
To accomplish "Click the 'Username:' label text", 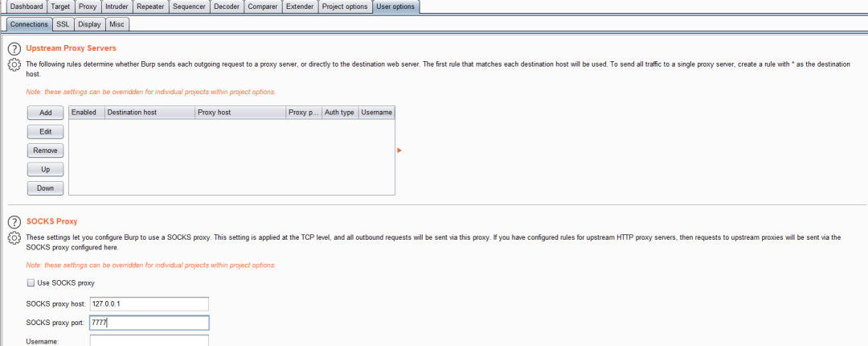I will pos(42,341).
